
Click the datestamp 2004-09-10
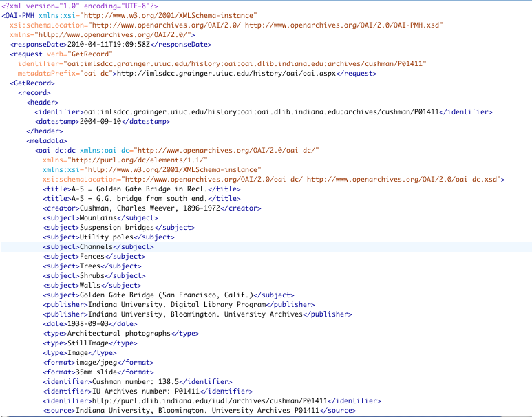[100, 122]
